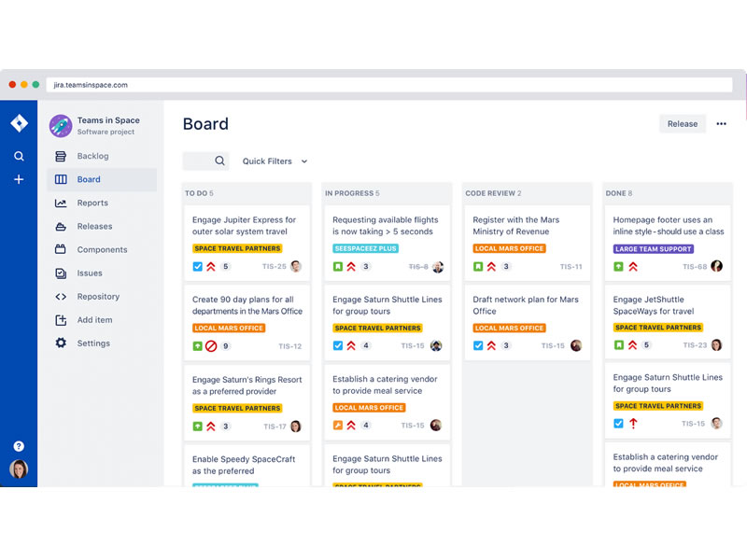Open Repository from the sidebar

(98, 297)
